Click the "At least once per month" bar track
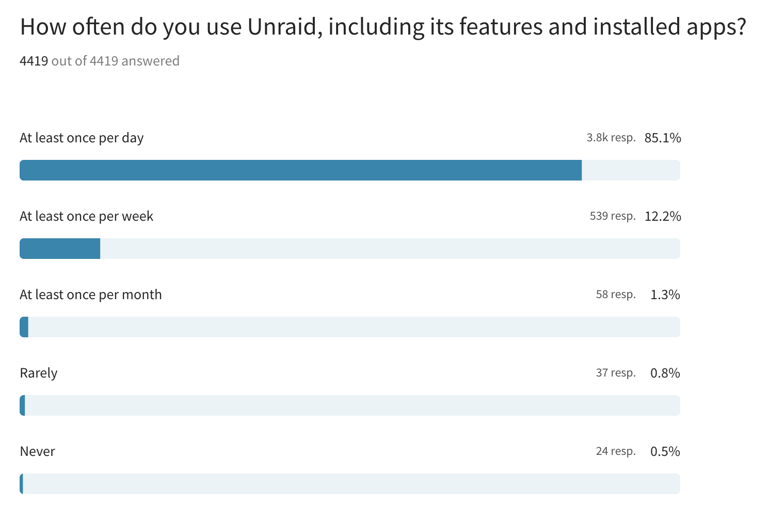 [x=350, y=327]
